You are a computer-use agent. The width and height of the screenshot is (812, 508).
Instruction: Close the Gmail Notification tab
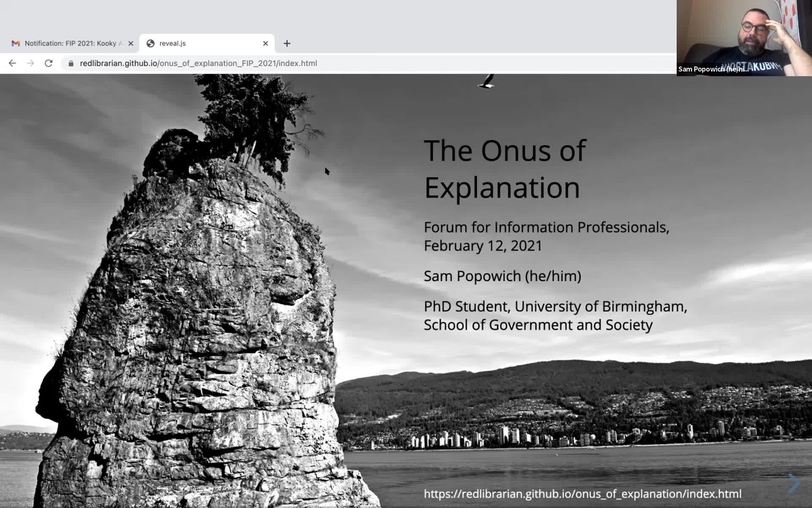[131, 43]
